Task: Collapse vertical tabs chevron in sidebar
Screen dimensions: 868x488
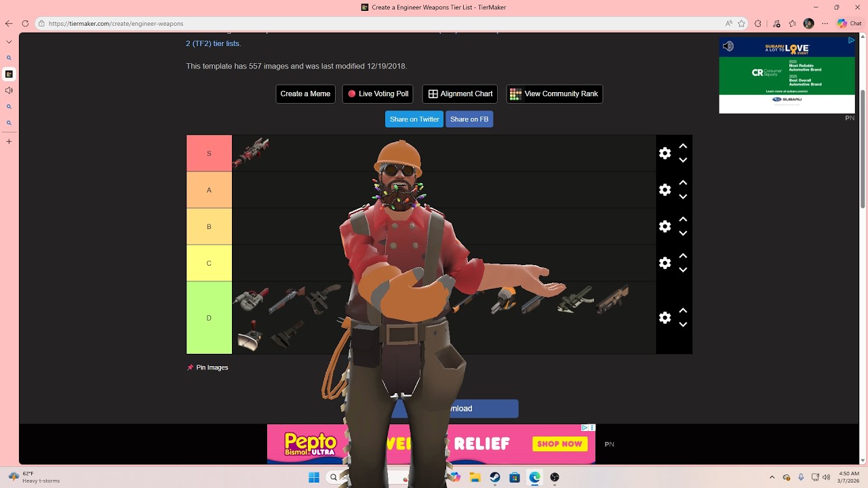Action: coord(9,41)
